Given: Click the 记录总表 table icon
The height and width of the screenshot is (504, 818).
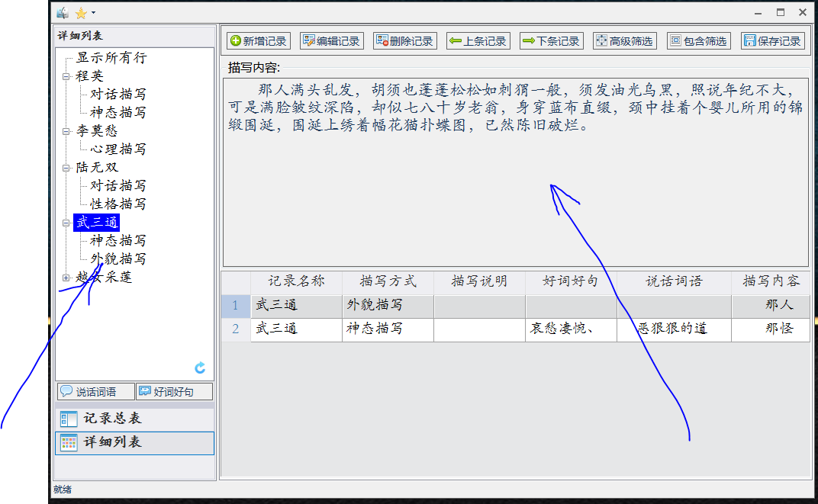Looking at the screenshot, I should [x=69, y=419].
